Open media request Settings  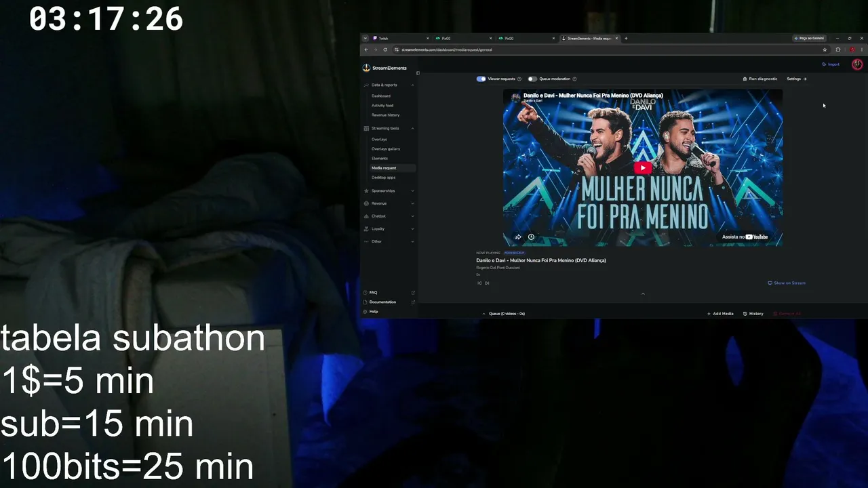pos(796,79)
